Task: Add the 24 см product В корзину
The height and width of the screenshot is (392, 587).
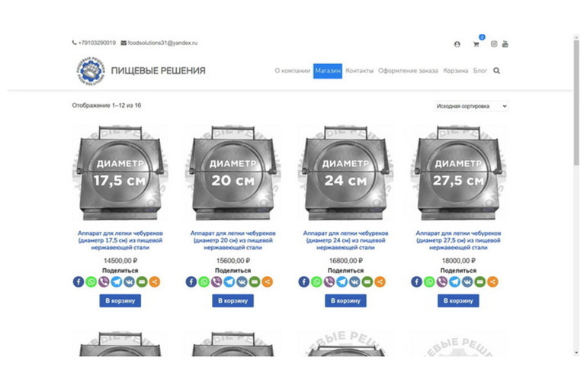Action: point(345,300)
